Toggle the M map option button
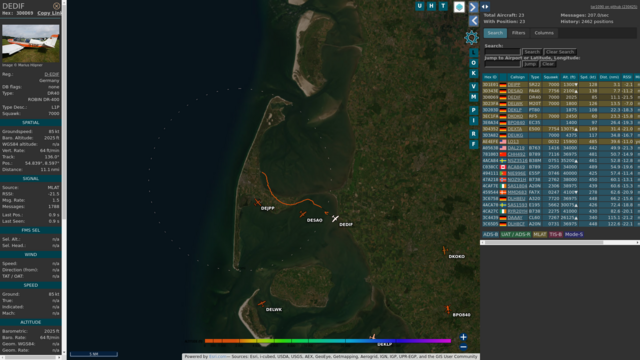 click(473, 97)
